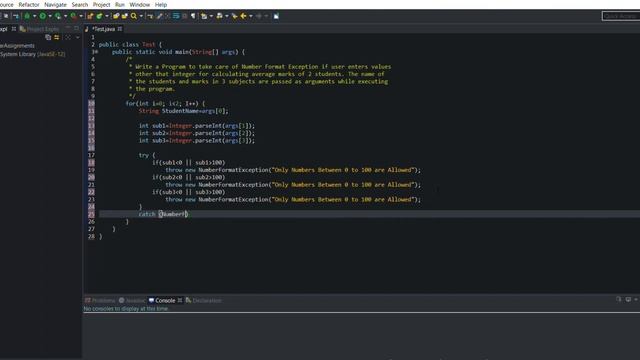The height and width of the screenshot is (360, 640).
Task: Toggle Link with Editor in explorer
Action: click(57, 37)
